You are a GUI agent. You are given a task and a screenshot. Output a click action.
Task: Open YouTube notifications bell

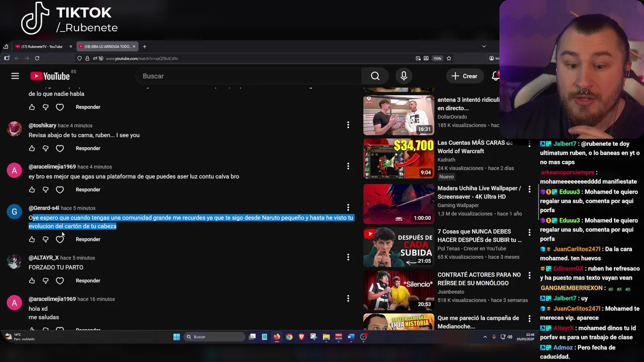pyautogui.click(x=496, y=76)
